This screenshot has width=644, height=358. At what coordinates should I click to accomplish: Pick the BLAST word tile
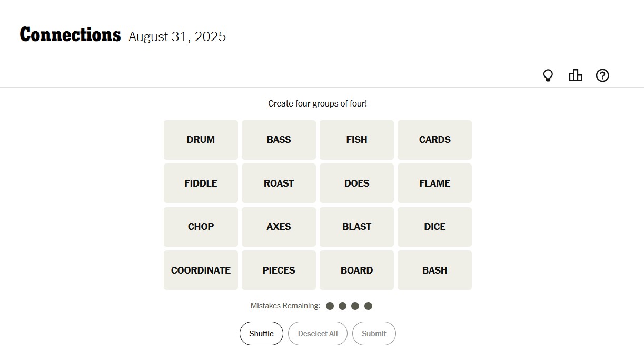point(356,227)
